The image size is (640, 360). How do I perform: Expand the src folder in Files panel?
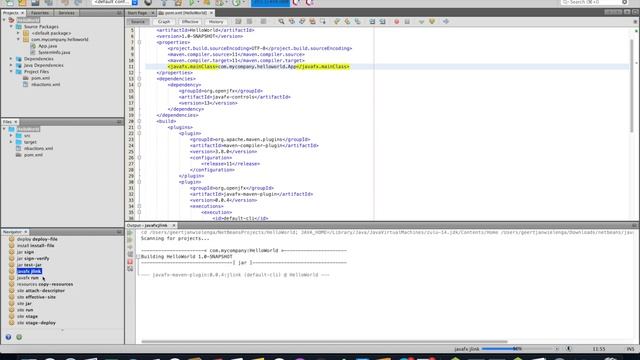[x=11, y=136]
